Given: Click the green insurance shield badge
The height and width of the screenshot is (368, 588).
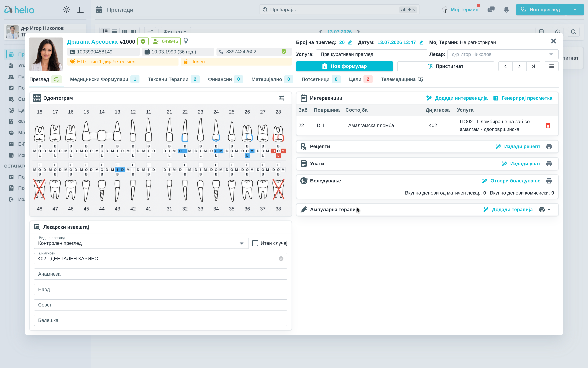Looking at the screenshot, I should click(143, 41).
